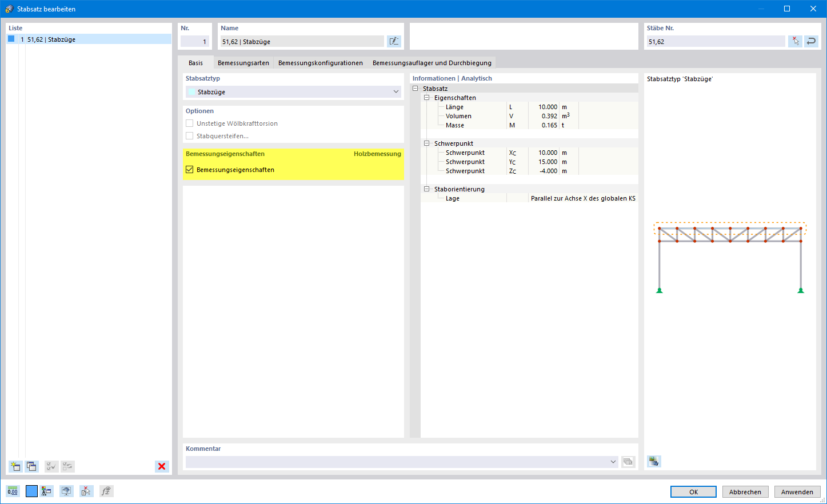This screenshot has height=504, width=827.
Task: Click the Volumen value 0.392
Action: point(549,116)
